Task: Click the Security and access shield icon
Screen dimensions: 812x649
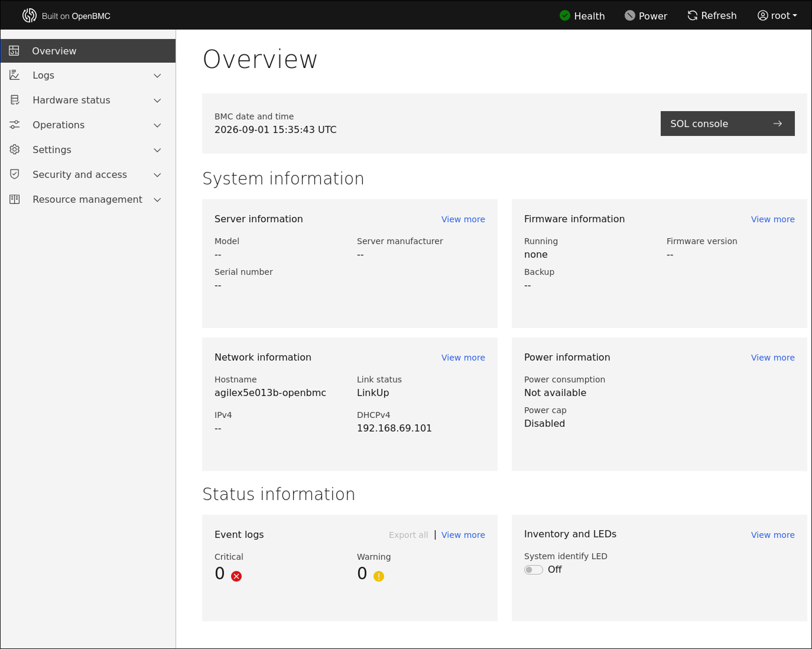Action: [15, 174]
